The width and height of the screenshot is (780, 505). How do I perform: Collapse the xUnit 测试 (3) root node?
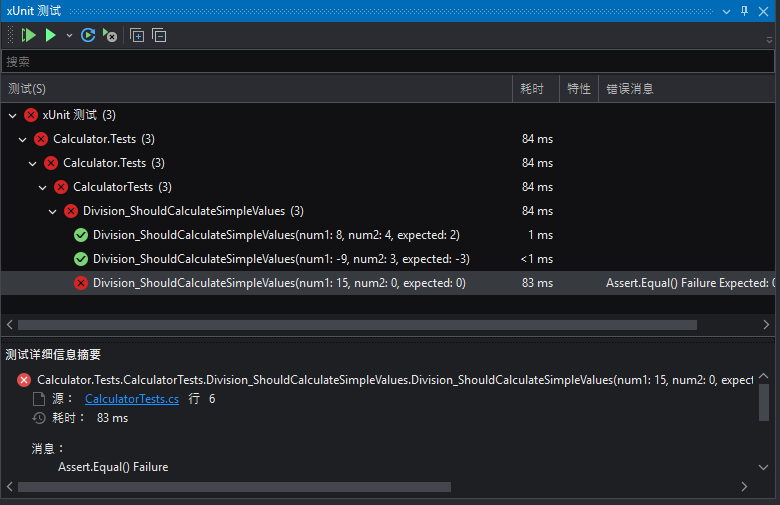(13, 115)
